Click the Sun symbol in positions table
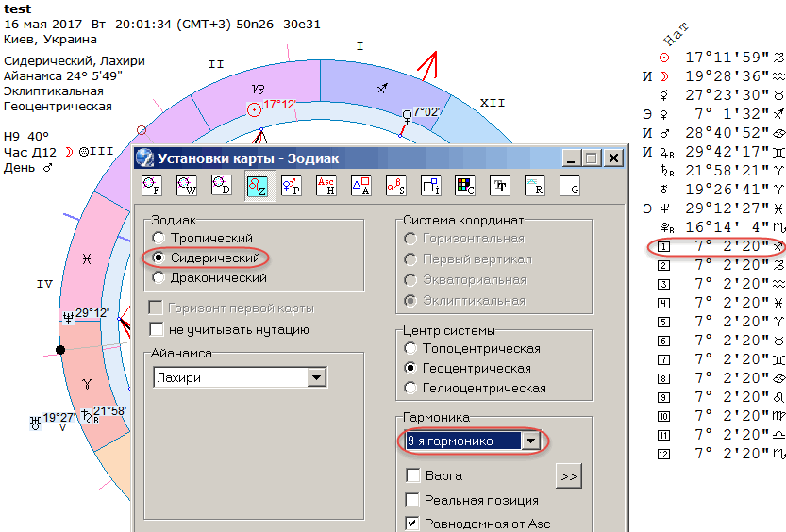Screen dimensions: 786x532 tap(664, 58)
